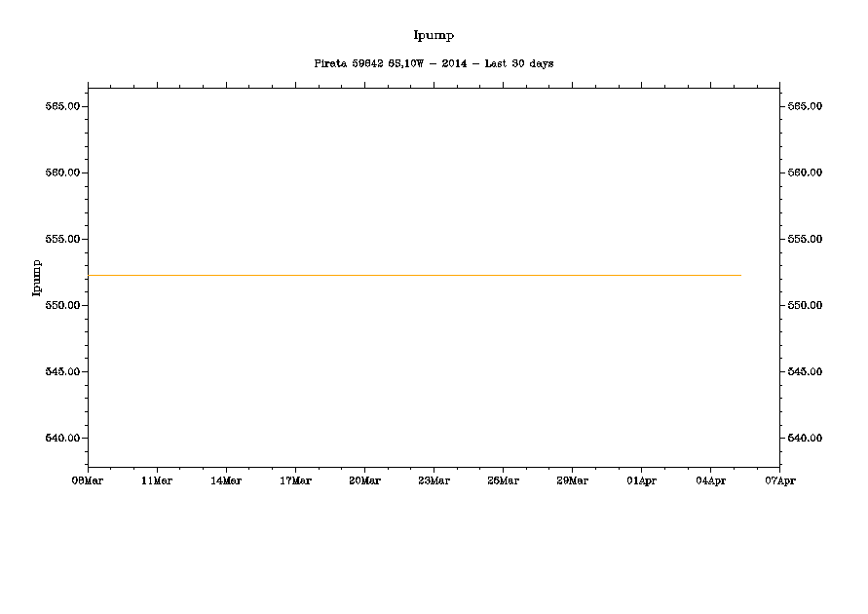This screenshot has width=868, height=614.
Task: Click 560.00 on the right y-axis
Action: tap(805, 173)
